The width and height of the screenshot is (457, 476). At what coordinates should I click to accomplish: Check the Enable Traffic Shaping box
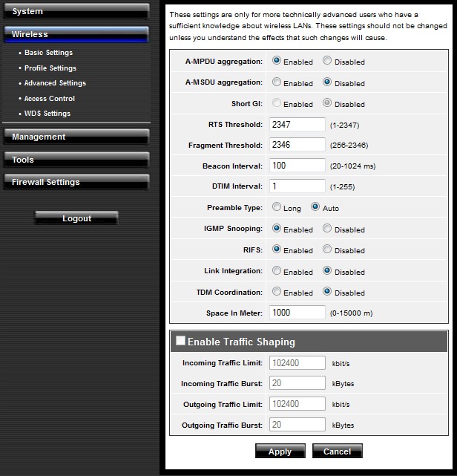180,342
